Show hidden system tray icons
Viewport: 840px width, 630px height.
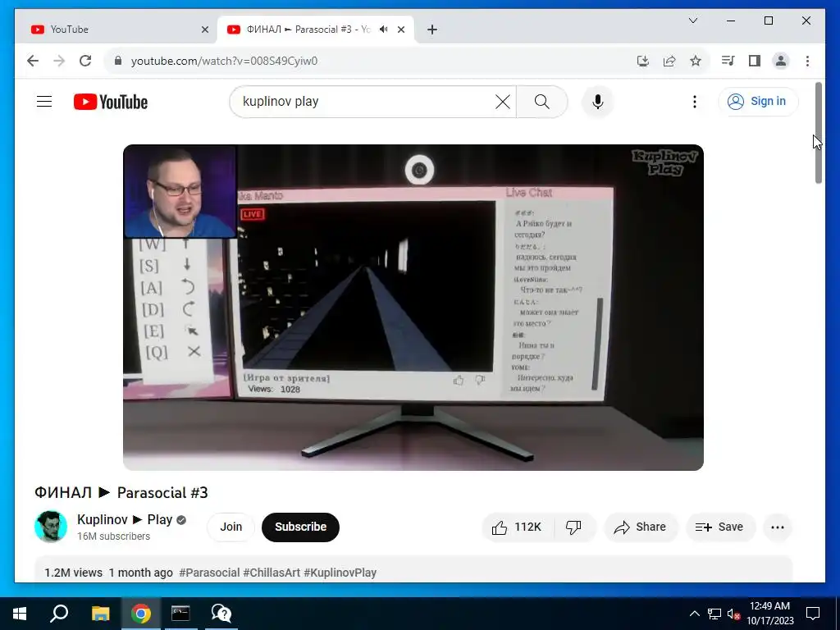[694, 614]
